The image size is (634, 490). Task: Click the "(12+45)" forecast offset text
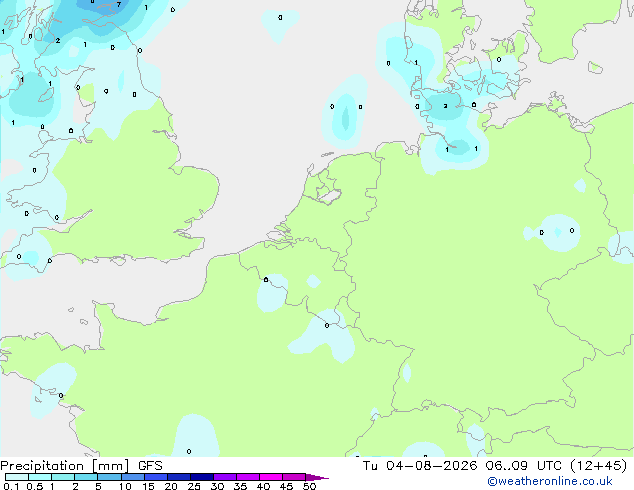click(x=598, y=466)
